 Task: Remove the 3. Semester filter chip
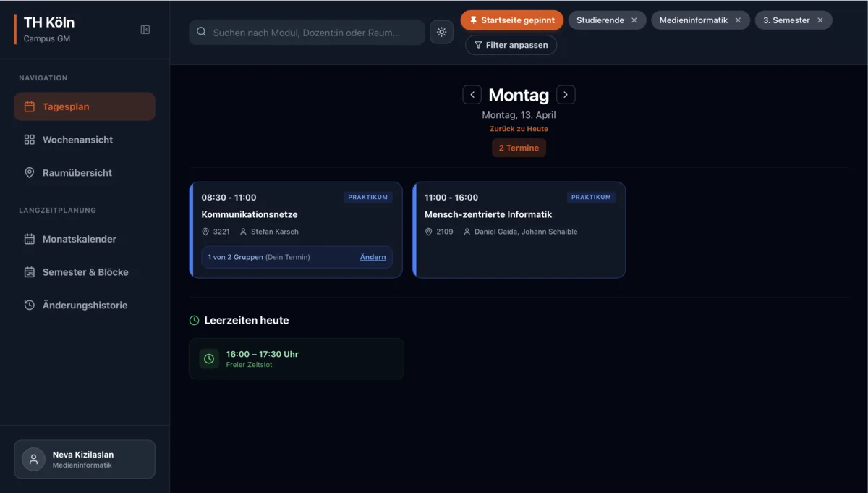point(820,20)
